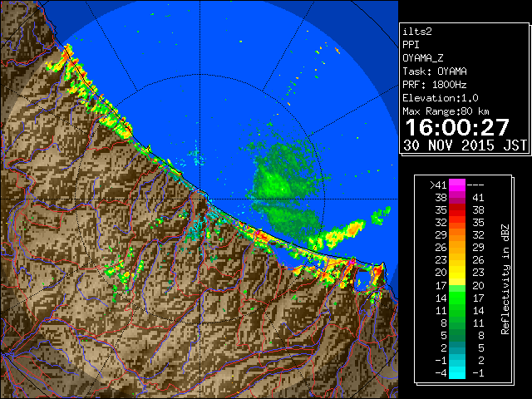Select the '30 NOV 2015 JST' date
532x399 pixels.
pyautogui.click(x=465, y=145)
